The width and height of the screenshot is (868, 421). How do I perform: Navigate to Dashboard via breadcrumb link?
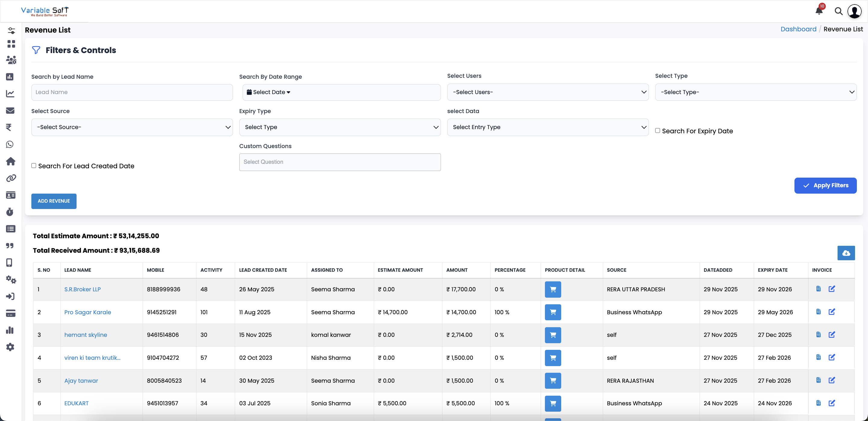point(799,29)
